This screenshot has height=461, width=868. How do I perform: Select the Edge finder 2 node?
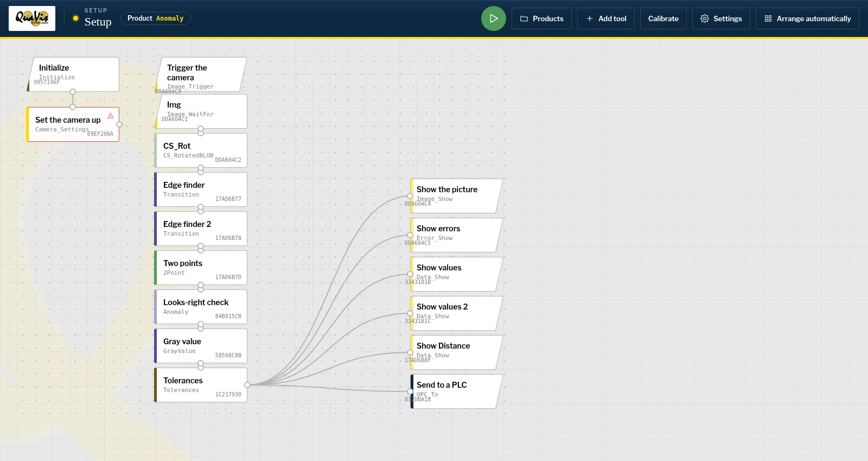pyautogui.click(x=201, y=229)
